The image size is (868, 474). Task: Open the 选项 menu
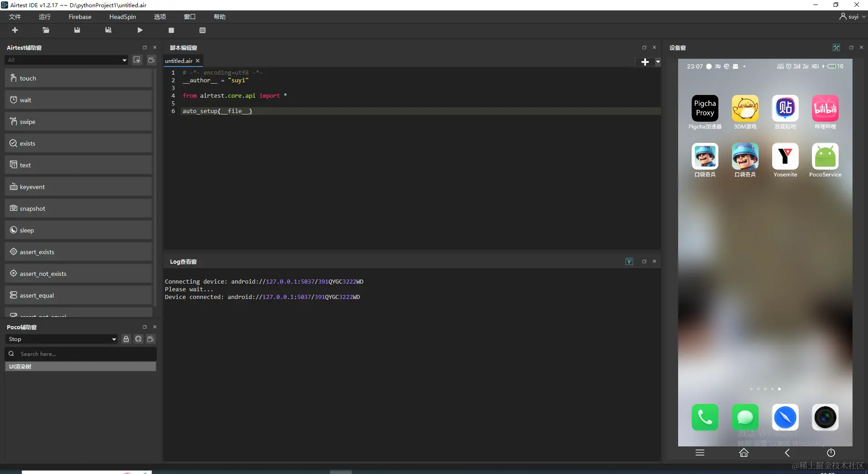tap(160, 17)
